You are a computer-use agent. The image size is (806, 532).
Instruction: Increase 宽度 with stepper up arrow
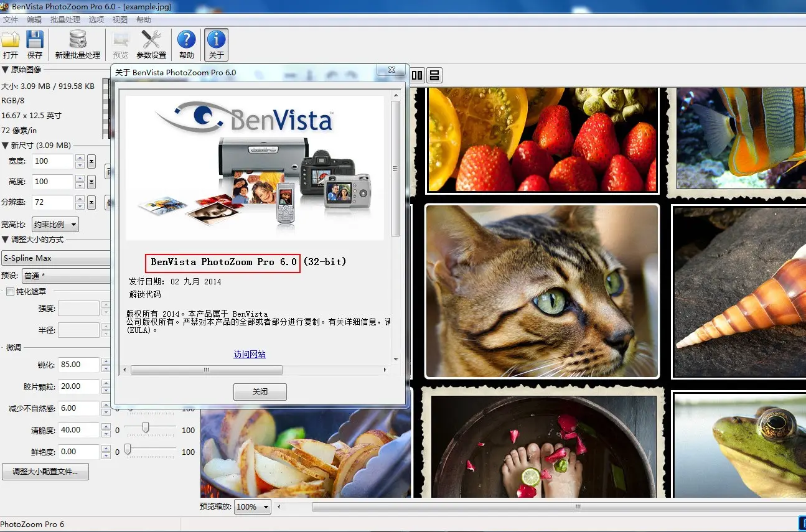point(80,158)
